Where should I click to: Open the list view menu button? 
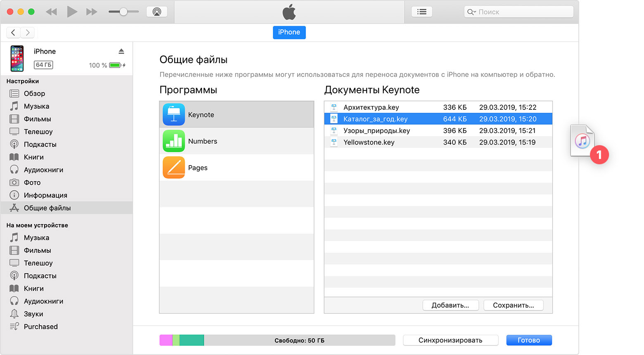tap(421, 12)
